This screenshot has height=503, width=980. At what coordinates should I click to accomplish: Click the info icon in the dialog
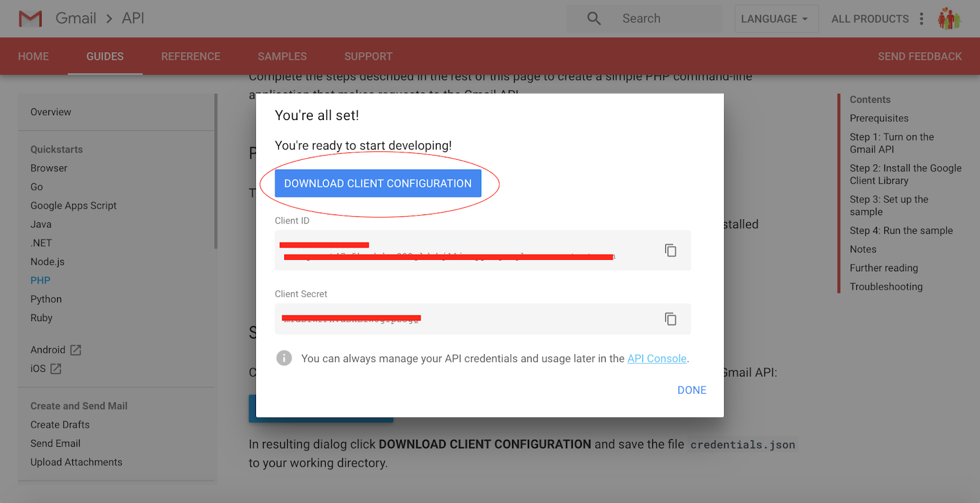[x=284, y=358]
